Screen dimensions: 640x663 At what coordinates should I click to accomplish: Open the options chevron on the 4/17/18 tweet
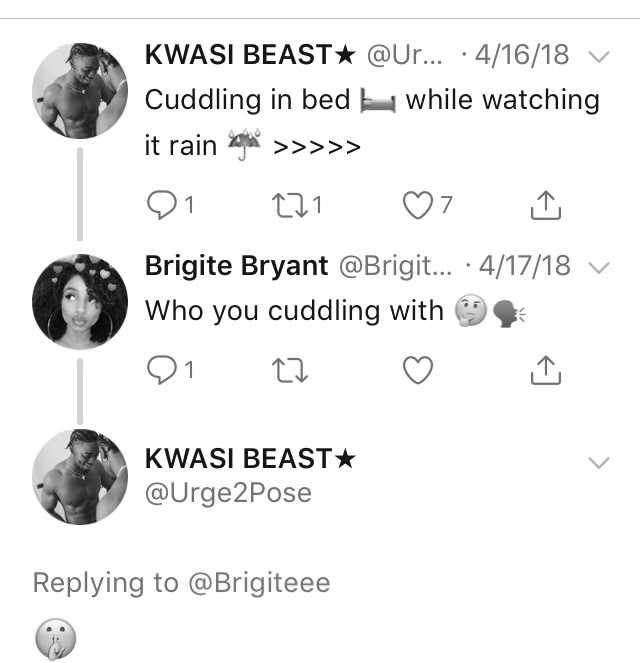pyautogui.click(x=599, y=268)
